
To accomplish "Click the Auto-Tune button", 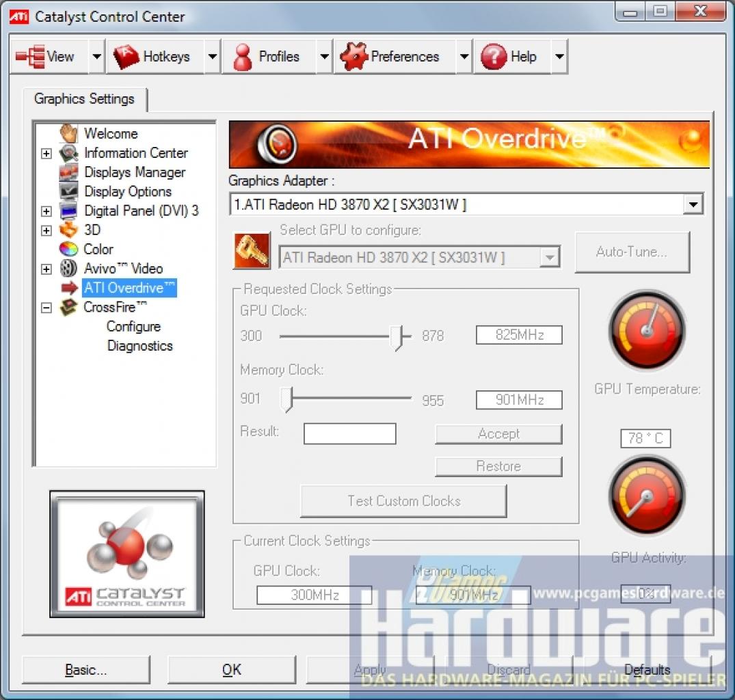I will [x=632, y=252].
